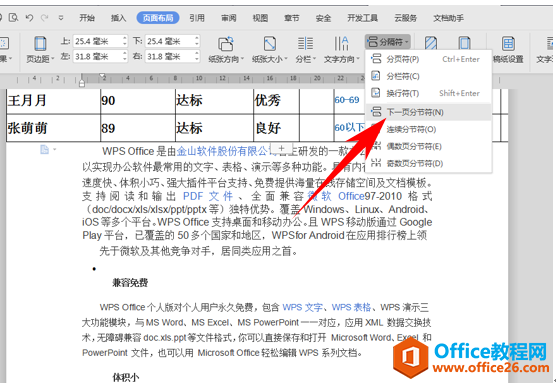Choose 下一页分节符(N) menu entry
The image size is (556, 385).
click(428, 112)
